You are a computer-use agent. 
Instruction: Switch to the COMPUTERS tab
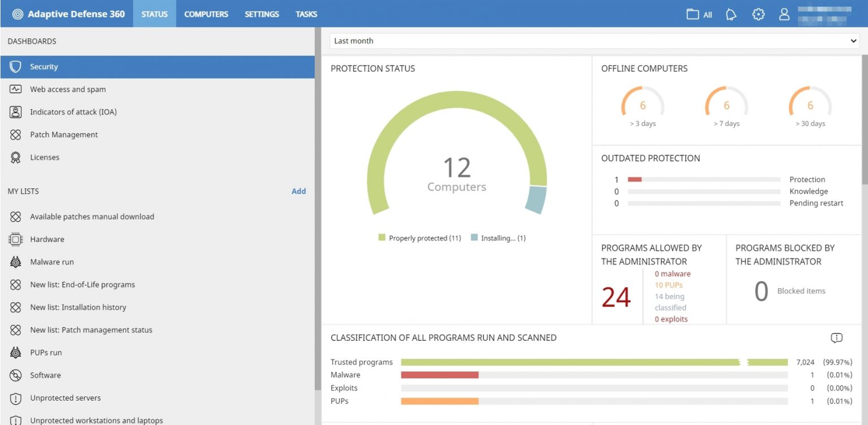206,14
